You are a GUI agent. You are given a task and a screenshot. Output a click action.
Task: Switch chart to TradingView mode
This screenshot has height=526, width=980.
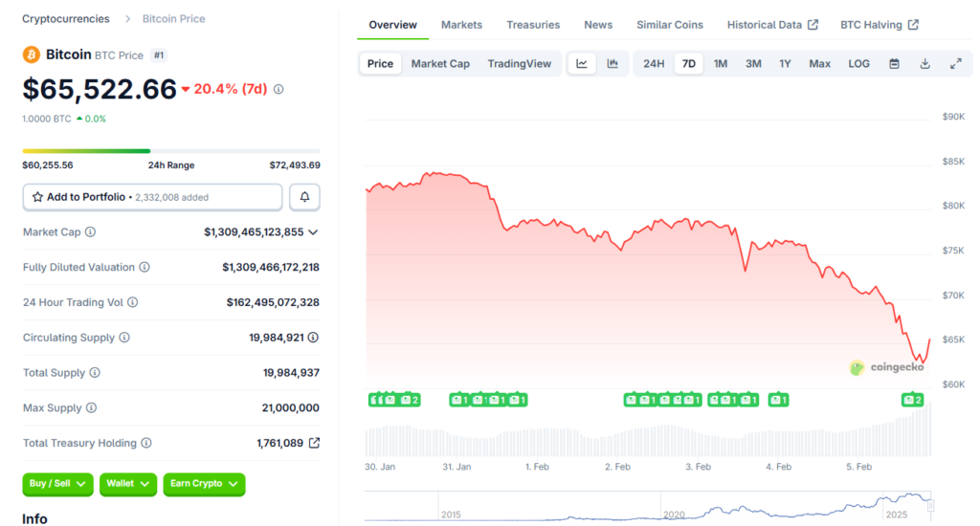point(519,64)
